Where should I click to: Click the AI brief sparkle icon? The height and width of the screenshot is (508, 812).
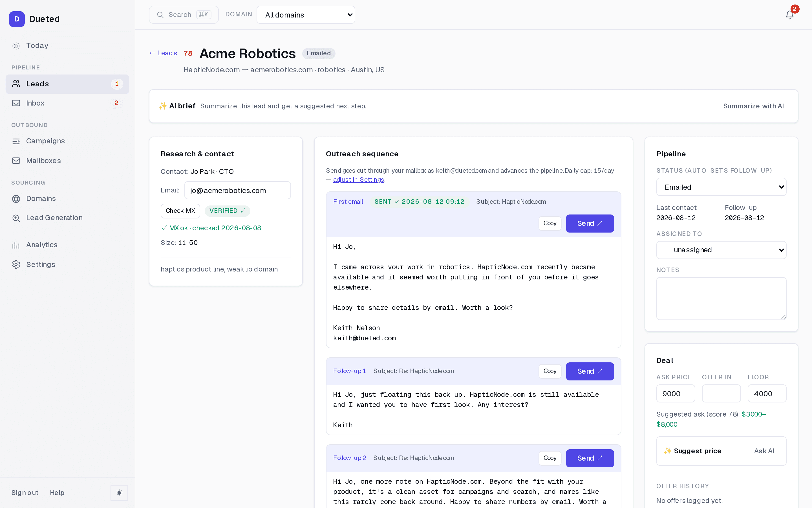click(163, 106)
